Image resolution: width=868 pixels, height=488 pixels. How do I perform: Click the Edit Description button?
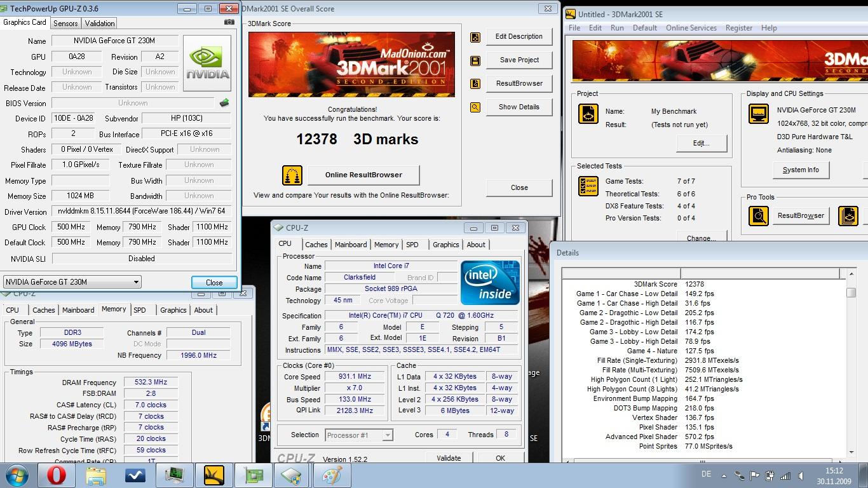click(x=519, y=37)
